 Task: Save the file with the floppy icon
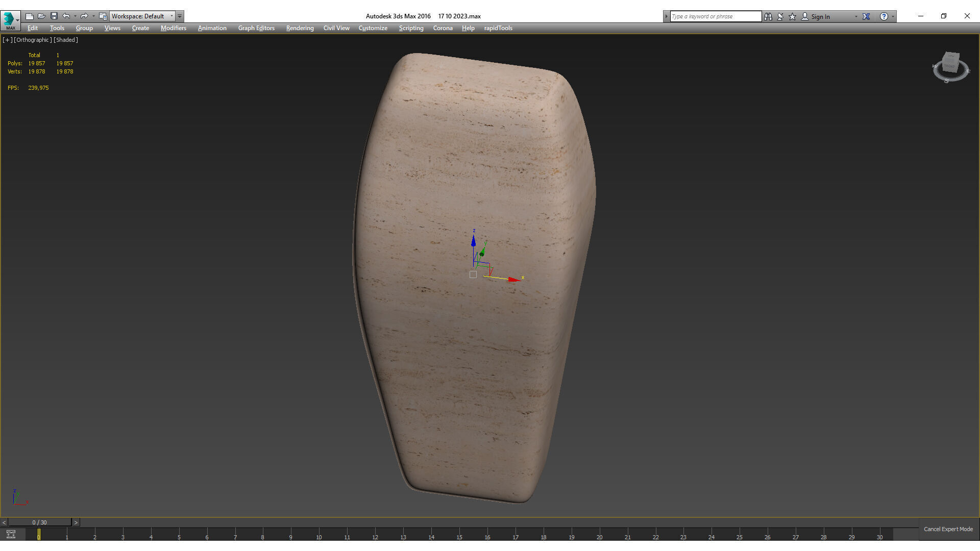pyautogui.click(x=54, y=16)
